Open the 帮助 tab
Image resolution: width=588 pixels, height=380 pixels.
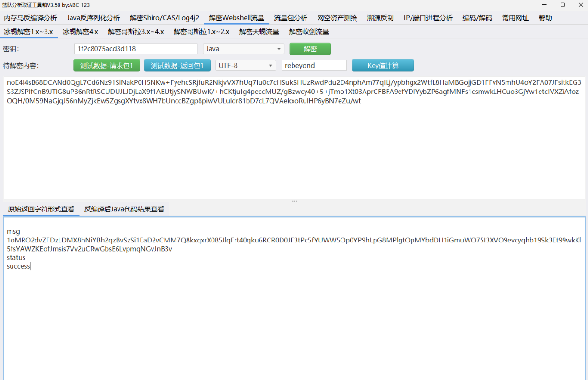tap(545, 18)
